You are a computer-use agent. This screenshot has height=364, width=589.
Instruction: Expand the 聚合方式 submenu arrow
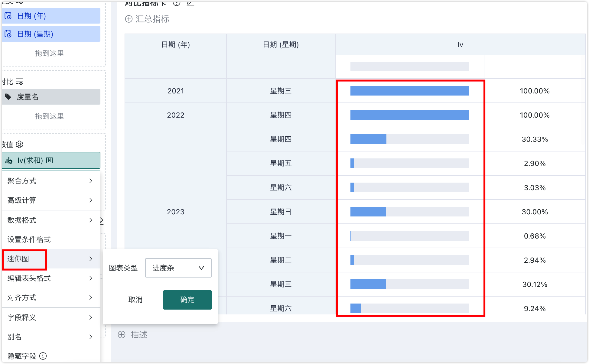[91, 181]
